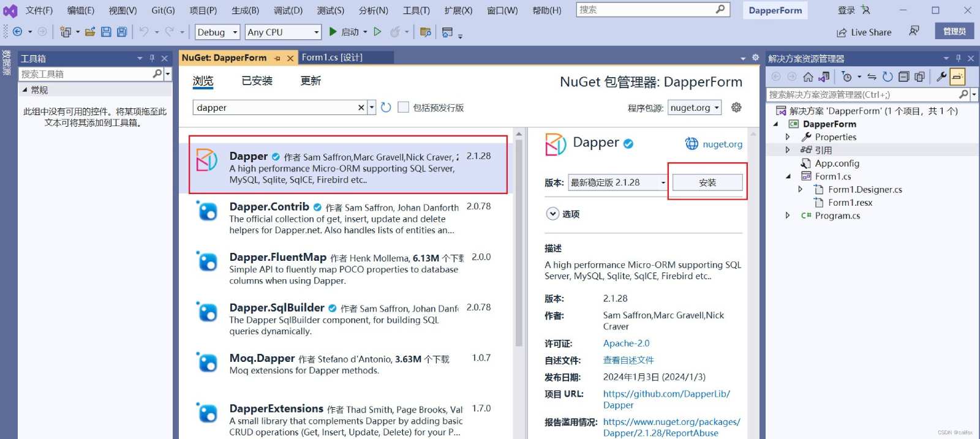This screenshot has width=980, height=439.
Task: Click the Live Share button
Action: [x=864, y=32]
